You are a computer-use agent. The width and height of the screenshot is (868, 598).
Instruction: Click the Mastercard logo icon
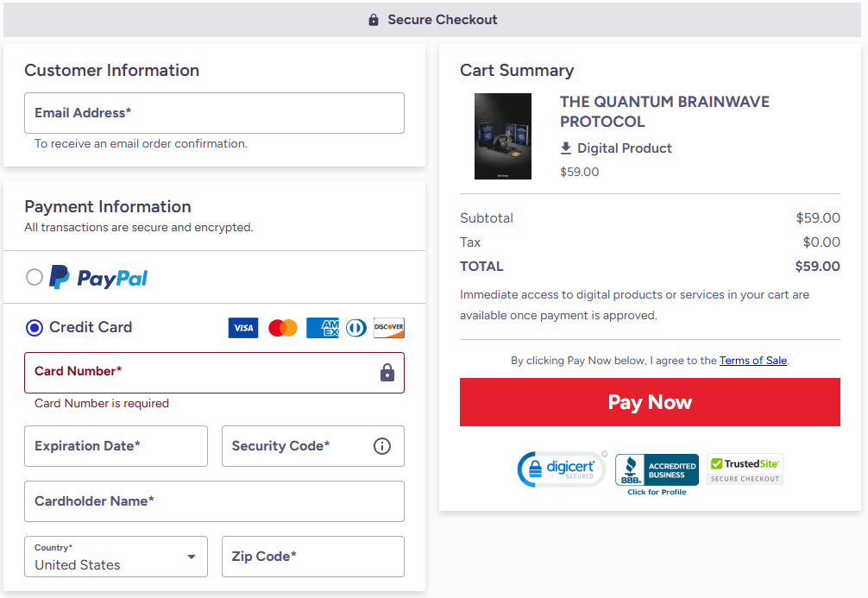(x=283, y=328)
